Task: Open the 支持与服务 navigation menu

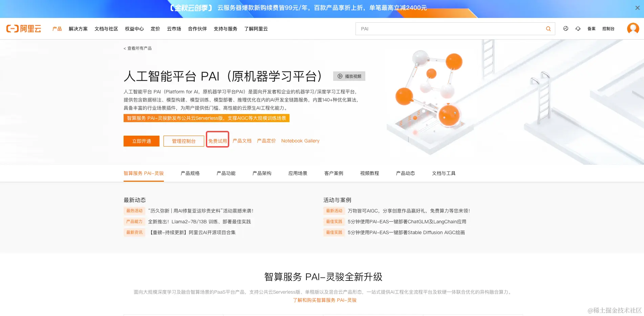Action: [226, 29]
